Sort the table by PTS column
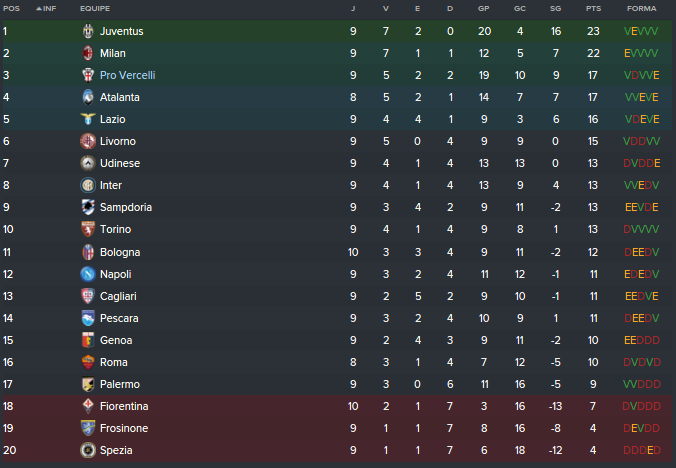The height and width of the screenshot is (468, 676). click(592, 8)
